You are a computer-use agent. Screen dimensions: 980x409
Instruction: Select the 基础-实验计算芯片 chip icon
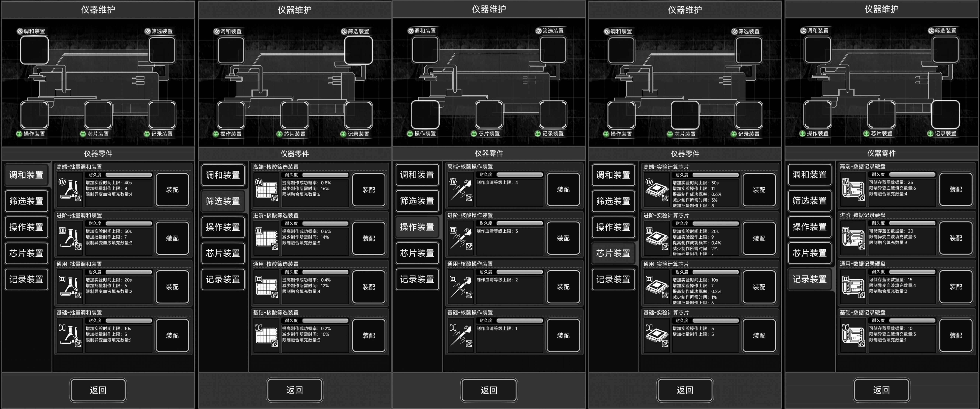pyautogui.click(x=657, y=335)
